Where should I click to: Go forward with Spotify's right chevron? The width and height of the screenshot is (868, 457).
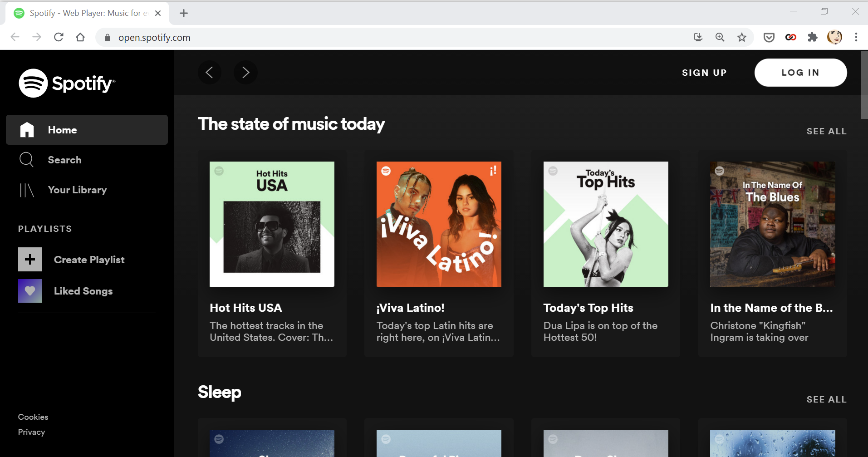pyautogui.click(x=245, y=73)
